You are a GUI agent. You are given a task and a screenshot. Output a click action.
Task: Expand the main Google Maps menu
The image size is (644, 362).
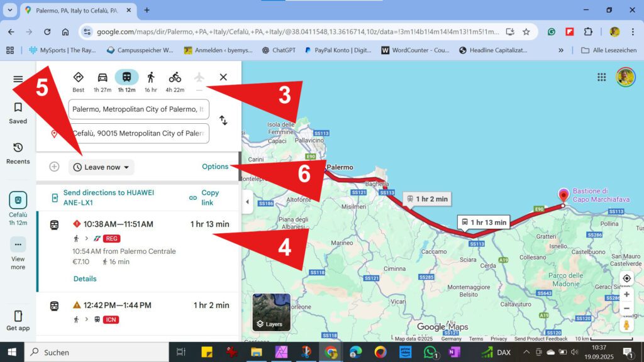tap(18, 79)
